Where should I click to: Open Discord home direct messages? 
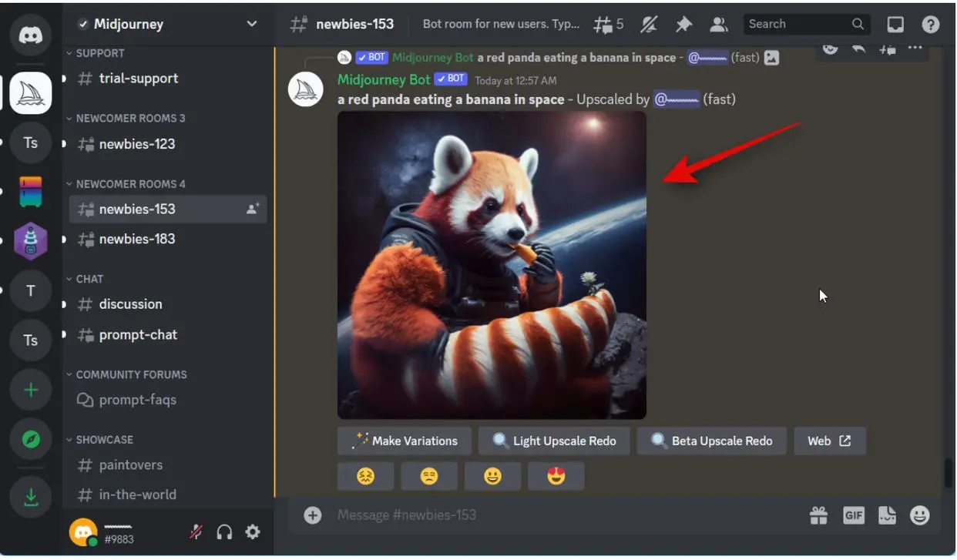tap(31, 35)
